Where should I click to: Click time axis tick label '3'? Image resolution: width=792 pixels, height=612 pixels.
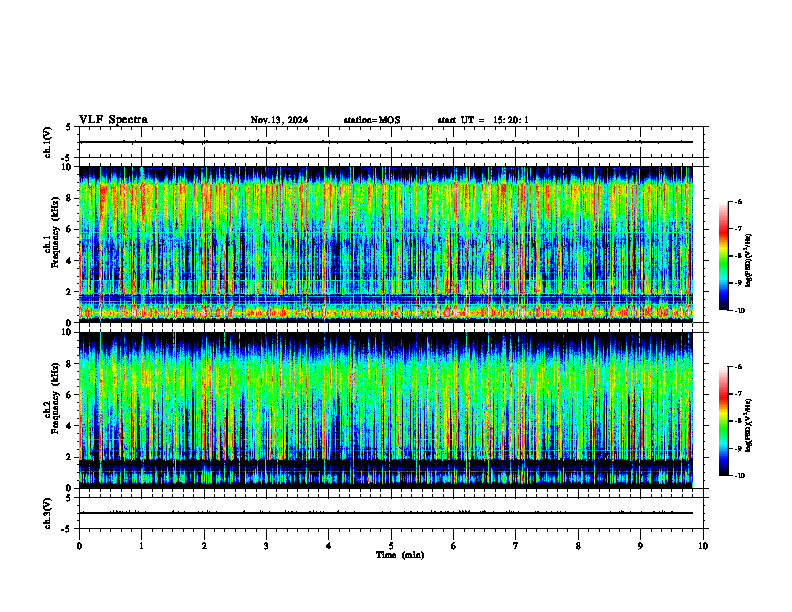pos(266,546)
